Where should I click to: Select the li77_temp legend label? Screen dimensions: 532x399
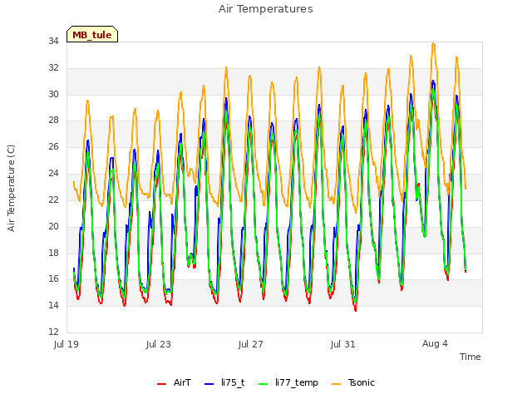click(x=297, y=383)
